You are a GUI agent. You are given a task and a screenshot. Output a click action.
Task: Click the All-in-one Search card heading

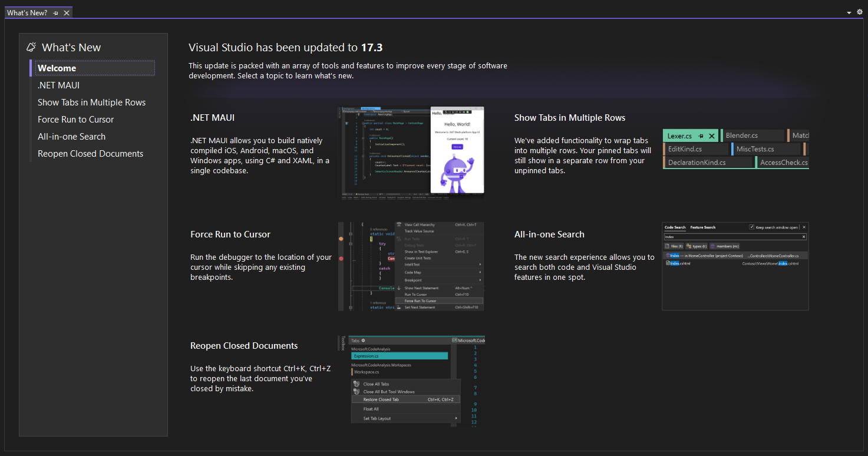coord(549,234)
